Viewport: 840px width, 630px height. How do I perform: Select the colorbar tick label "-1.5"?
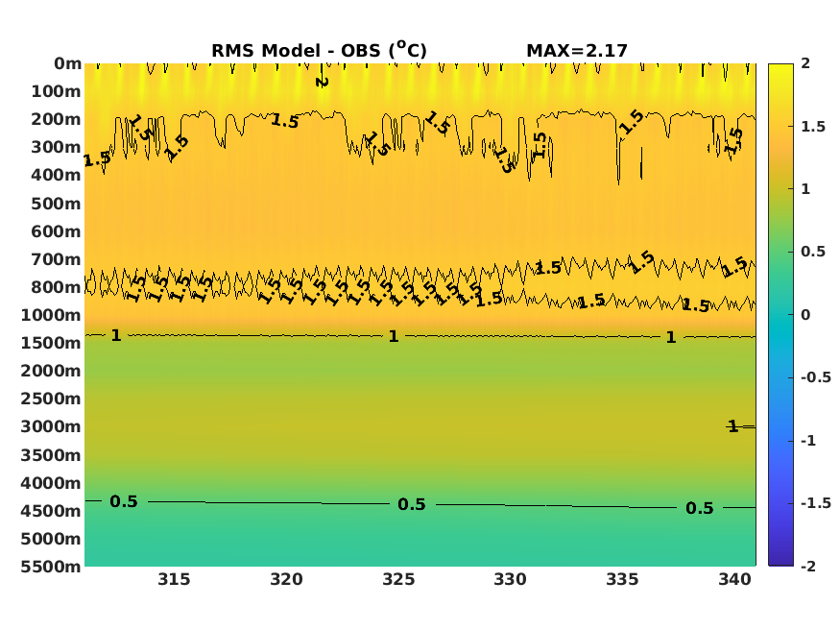click(816, 503)
